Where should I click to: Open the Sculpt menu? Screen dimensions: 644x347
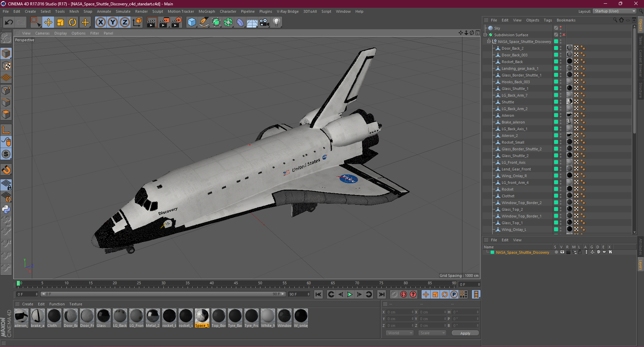[x=158, y=11]
